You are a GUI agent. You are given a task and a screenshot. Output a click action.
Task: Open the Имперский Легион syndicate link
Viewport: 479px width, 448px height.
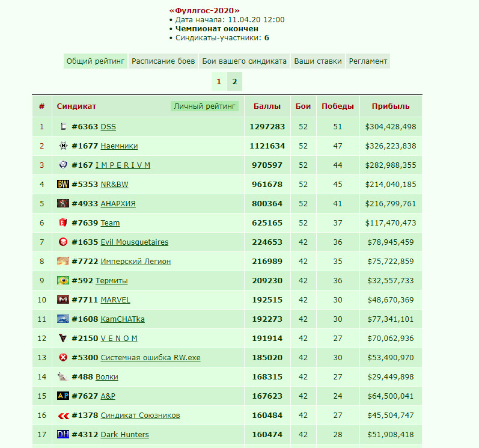click(136, 261)
